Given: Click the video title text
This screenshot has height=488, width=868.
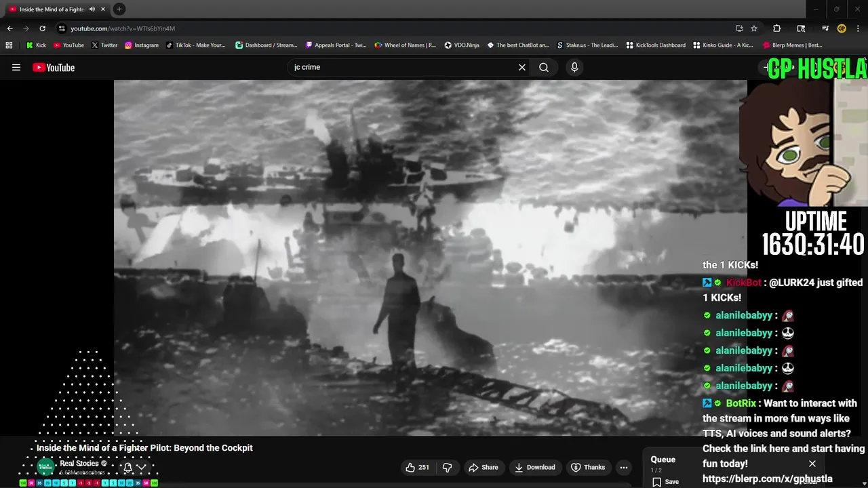Looking at the screenshot, I should [x=144, y=448].
